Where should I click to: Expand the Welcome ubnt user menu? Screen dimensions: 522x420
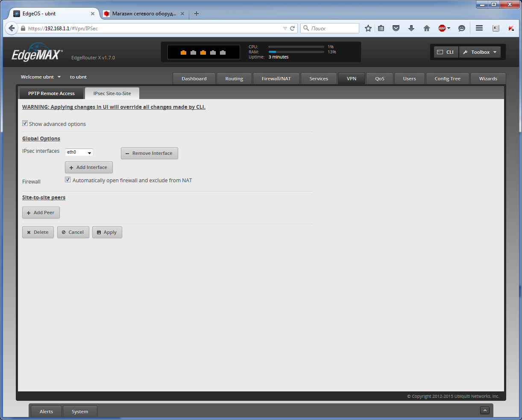click(x=41, y=77)
